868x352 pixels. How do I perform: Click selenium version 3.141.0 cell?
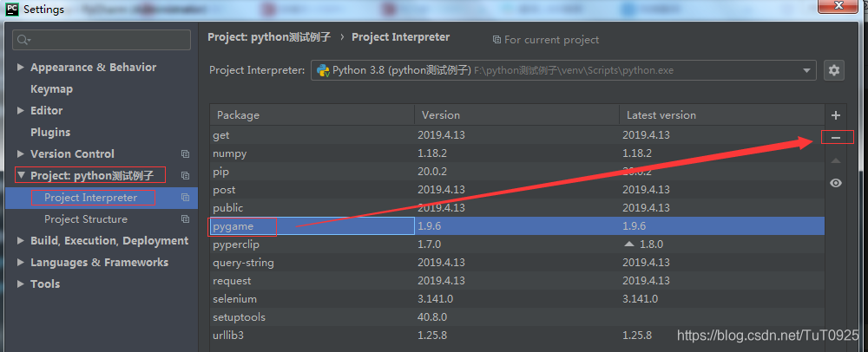(x=435, y=299)
